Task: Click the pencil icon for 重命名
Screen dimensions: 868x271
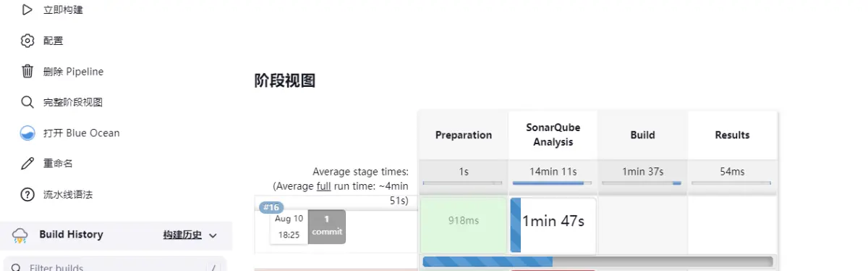Action: pos(27,164)
